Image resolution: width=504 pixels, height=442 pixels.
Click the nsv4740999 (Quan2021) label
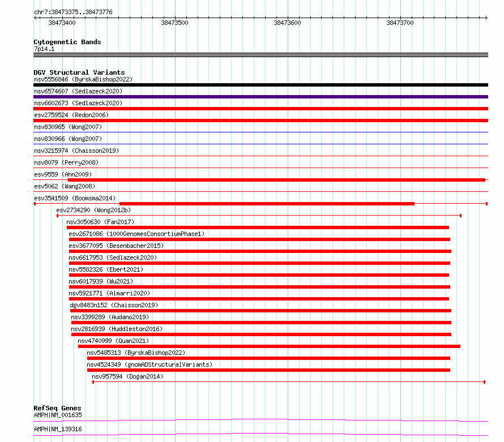coord(113,341)
